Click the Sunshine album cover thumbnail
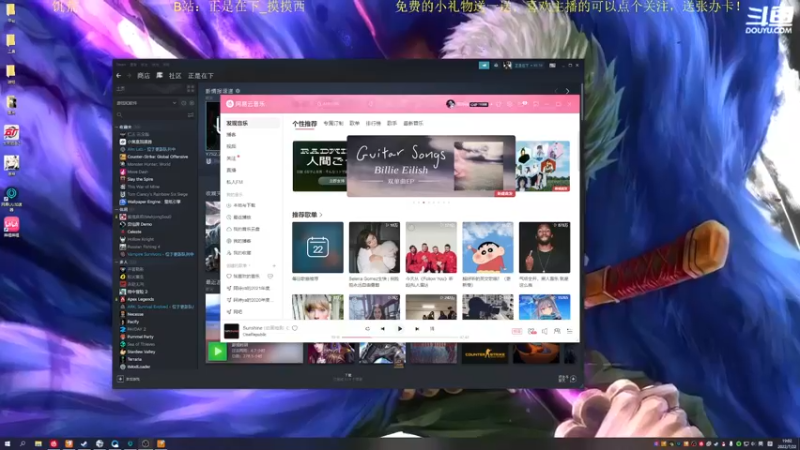The height and width of the screenshot is (450, 800). coord(231,331)
